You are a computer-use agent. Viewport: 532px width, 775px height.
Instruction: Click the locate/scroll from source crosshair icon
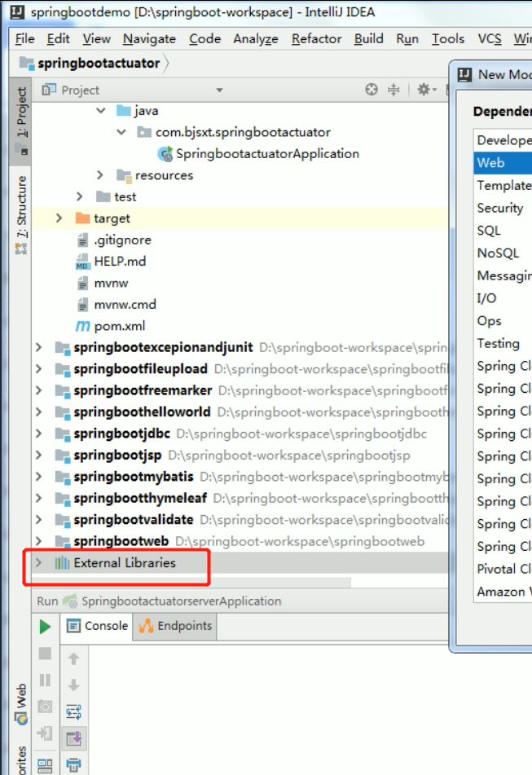pos(372,90)
